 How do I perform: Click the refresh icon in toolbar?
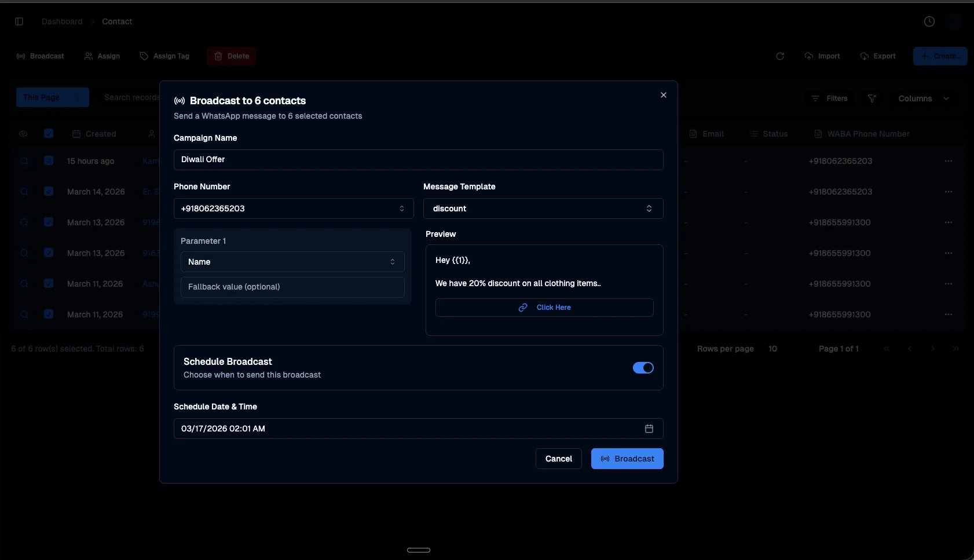pyautogui.click(x=780, y=56)
